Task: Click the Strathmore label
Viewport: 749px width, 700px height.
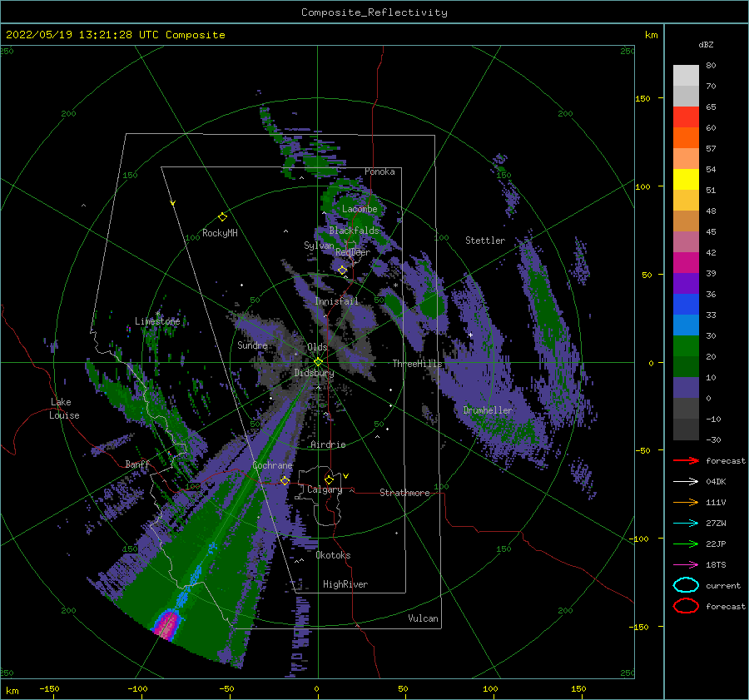Action: 404,493
